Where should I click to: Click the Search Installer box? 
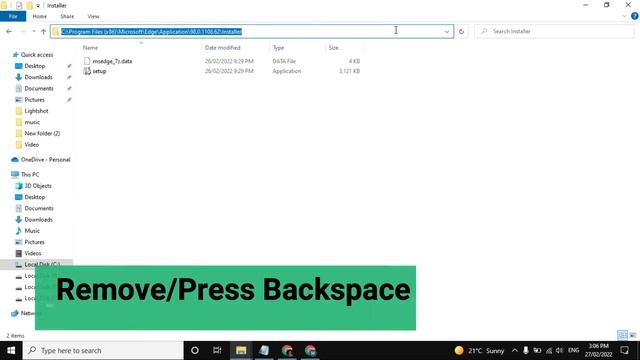click(x=554, y=31)
